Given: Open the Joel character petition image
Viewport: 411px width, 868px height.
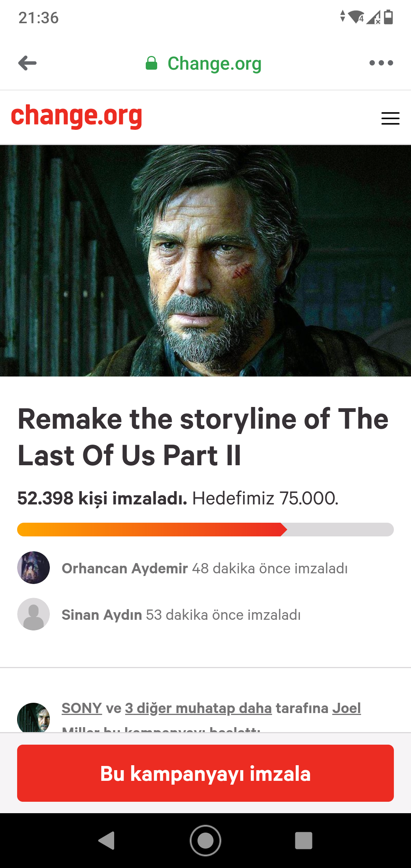Looking at the screenshot, I should pos(205,261).
